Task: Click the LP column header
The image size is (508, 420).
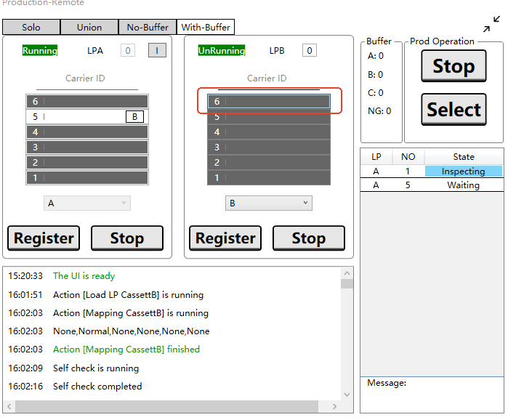Action: tap(376, 157)
